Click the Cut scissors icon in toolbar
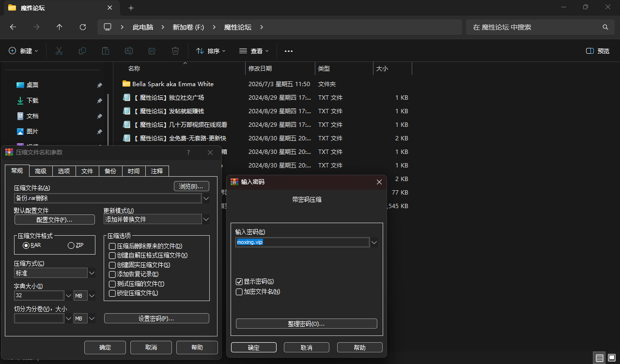Image resolution: width=620 pixels, height=364 pixels. [59, 51]
